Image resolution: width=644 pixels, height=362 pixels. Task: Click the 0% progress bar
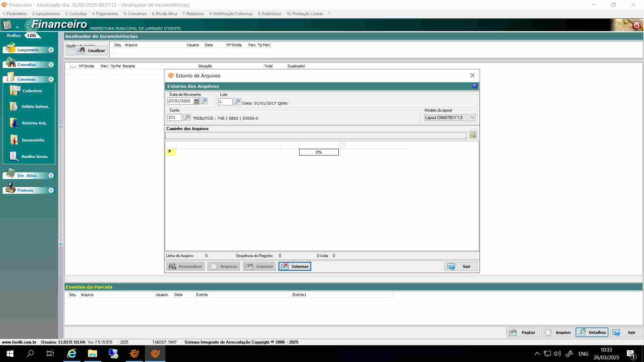point(319,152)
